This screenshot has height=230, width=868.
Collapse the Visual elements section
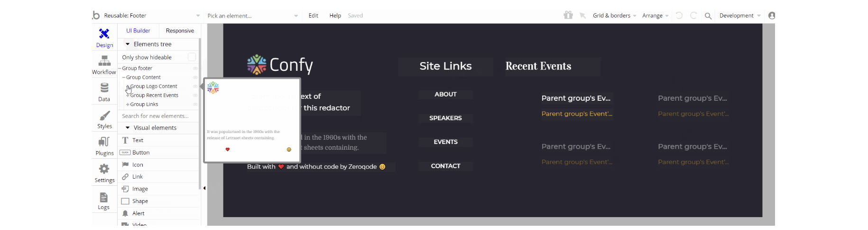(128, 128)
